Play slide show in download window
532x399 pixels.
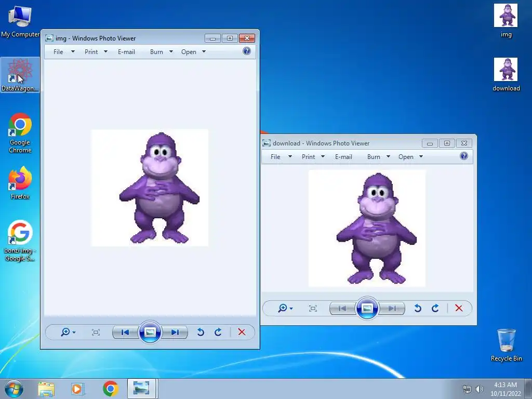[367, 308]
